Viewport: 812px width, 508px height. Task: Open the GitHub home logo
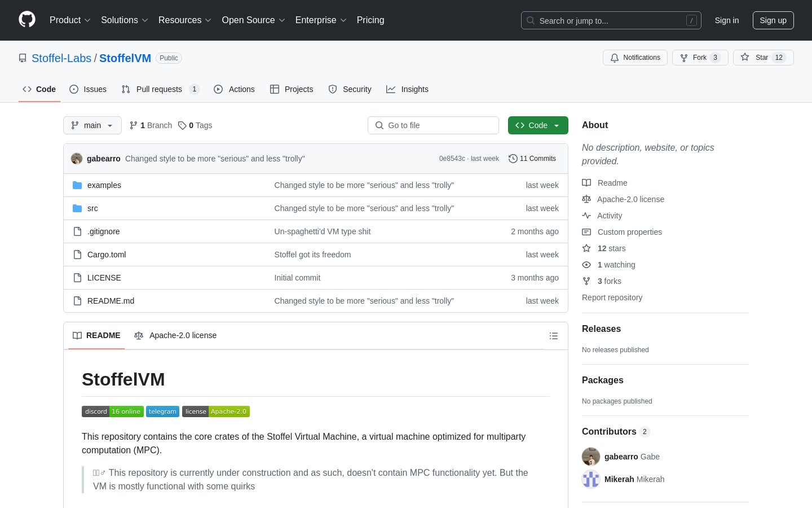pyautogui.click(x=27, y=20)
